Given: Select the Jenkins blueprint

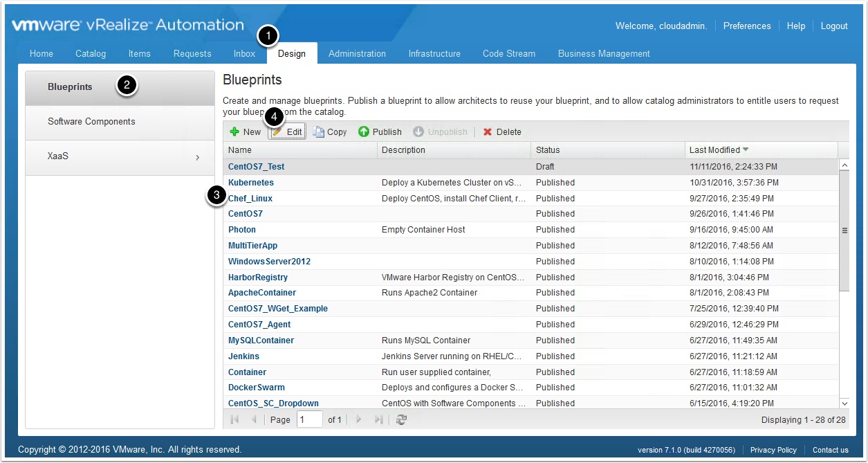Looking at the screenshot, I should [244, 356].
